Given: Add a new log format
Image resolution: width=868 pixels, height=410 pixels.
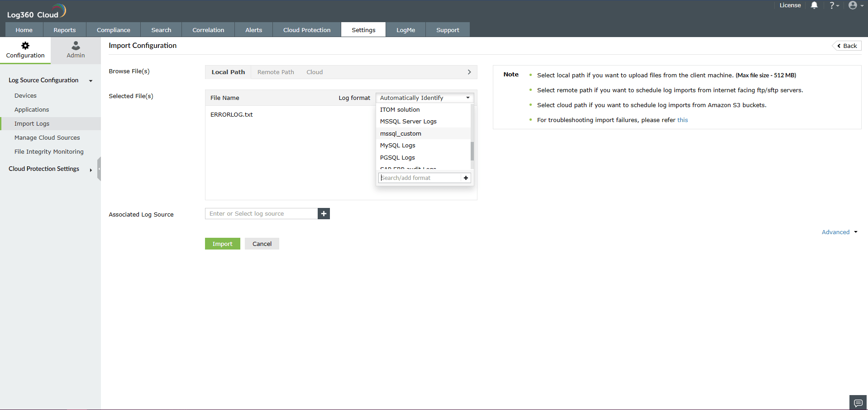Looking at the screenshot, I should point(466,178).
